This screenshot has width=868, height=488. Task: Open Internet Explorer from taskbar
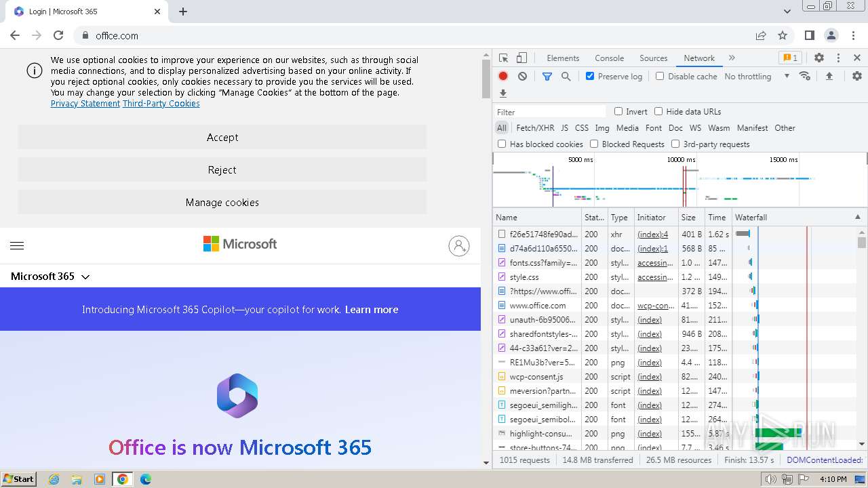coord(54,479)
